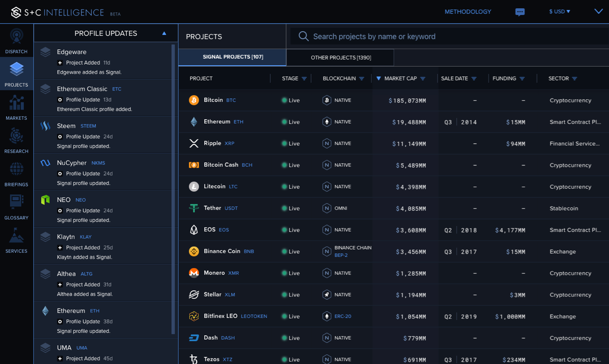Click the Project column header
Screen dimensions: 609x364
pyautogui.click(x=201, y=79)
